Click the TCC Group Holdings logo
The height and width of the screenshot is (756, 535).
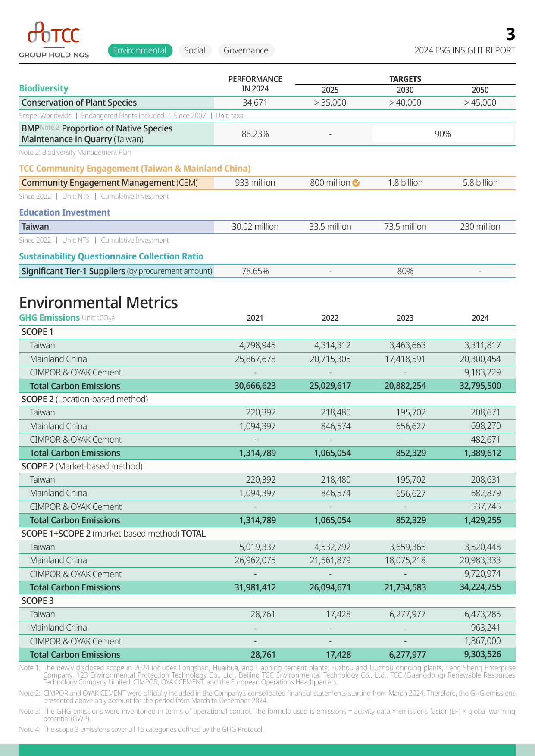point(54,40)
